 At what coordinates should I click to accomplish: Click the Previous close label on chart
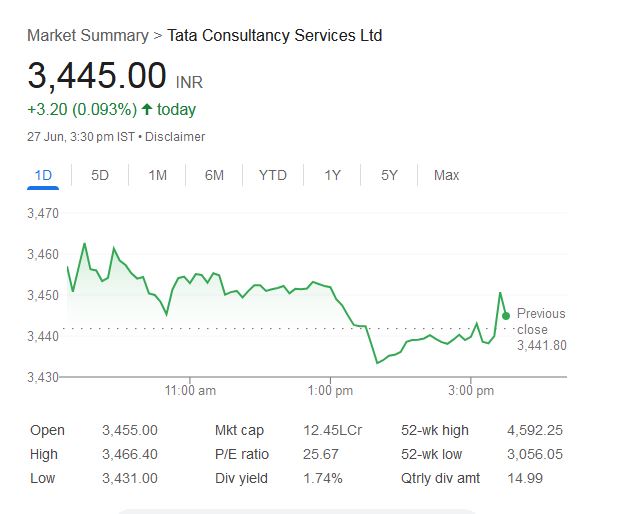[540, 321]
